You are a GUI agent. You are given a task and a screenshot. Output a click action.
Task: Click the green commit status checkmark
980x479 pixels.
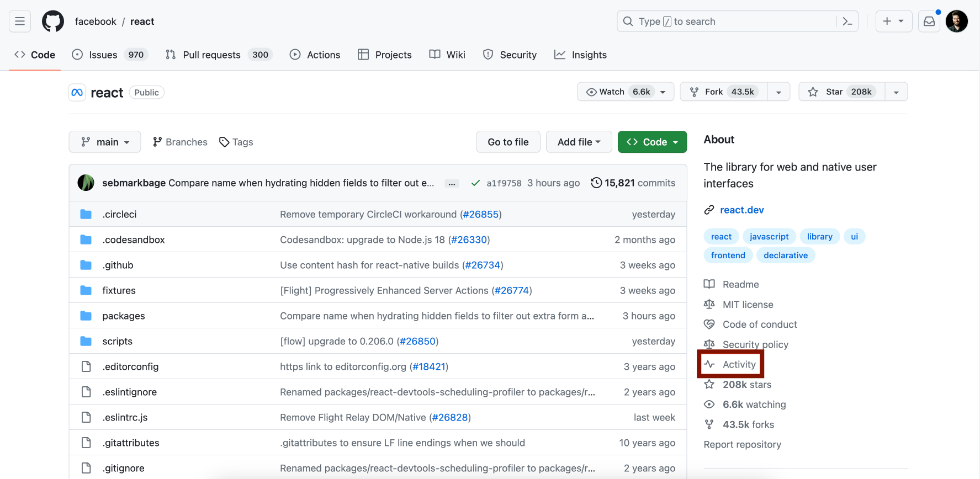475,183
